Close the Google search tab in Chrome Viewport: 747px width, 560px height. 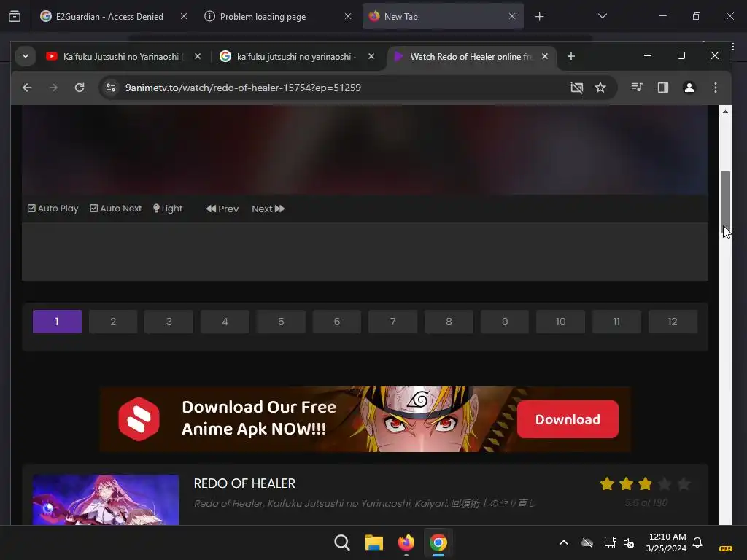[371, 56]
